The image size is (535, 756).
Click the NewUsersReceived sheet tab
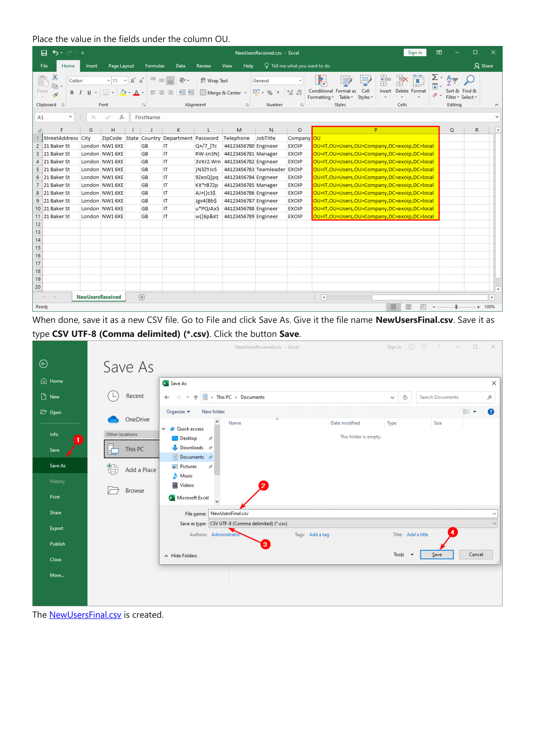[98, 297]
